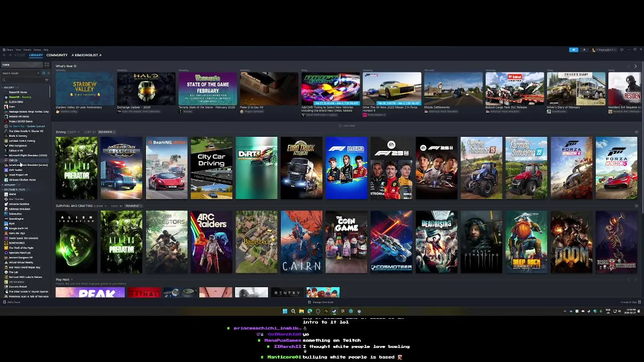The height and width of the screenshot is (362, 644).
Task: Open Survival and Crafting shelf dropdown
Action: point(106,206)
